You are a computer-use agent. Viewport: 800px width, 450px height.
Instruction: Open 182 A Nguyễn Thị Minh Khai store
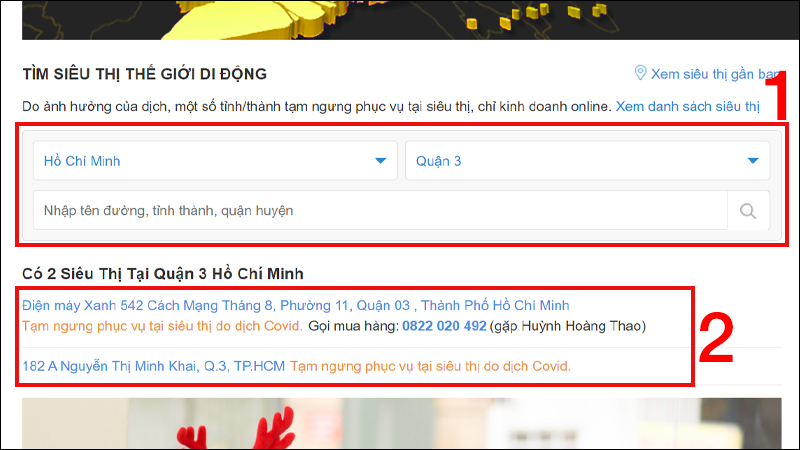click(154, 366)
